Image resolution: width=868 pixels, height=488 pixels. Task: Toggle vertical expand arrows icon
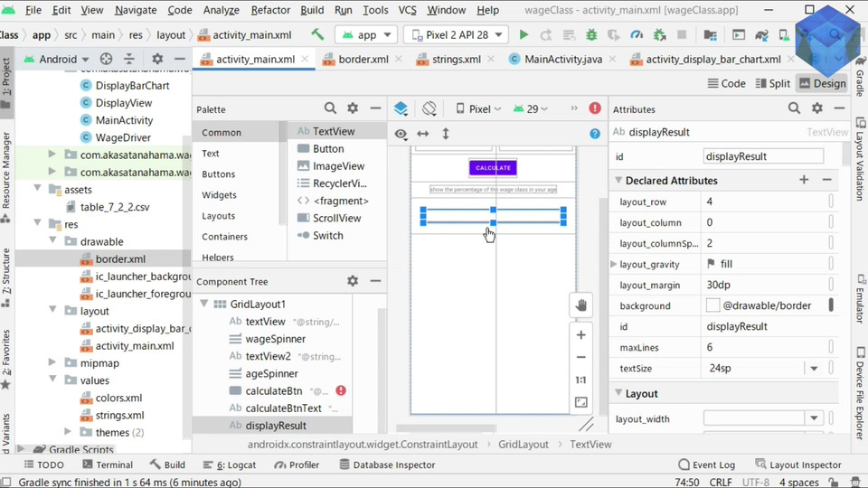click(x=446, y=134)
